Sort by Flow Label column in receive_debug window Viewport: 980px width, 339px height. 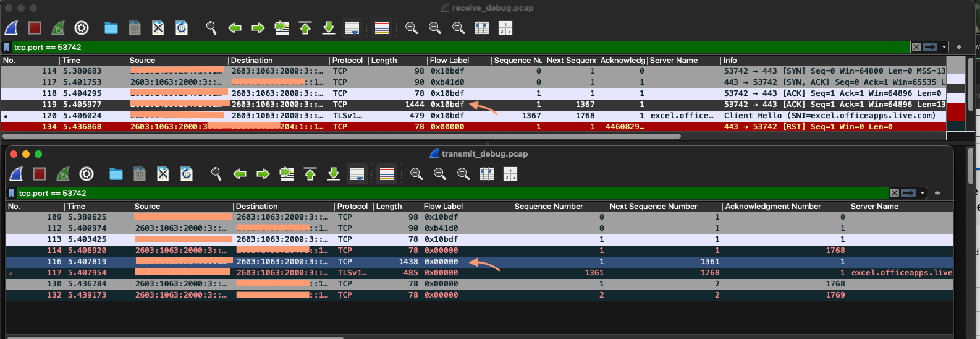point(457,60)
